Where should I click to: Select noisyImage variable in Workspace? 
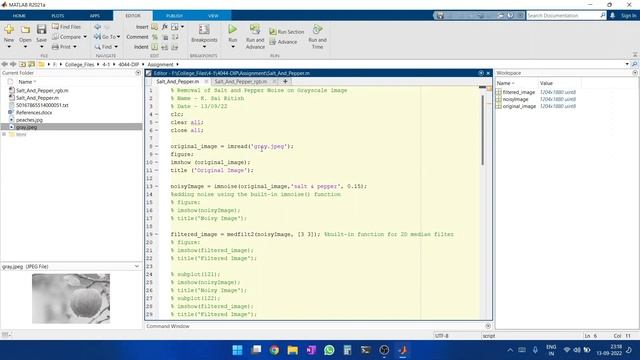(x=516, y=99)
